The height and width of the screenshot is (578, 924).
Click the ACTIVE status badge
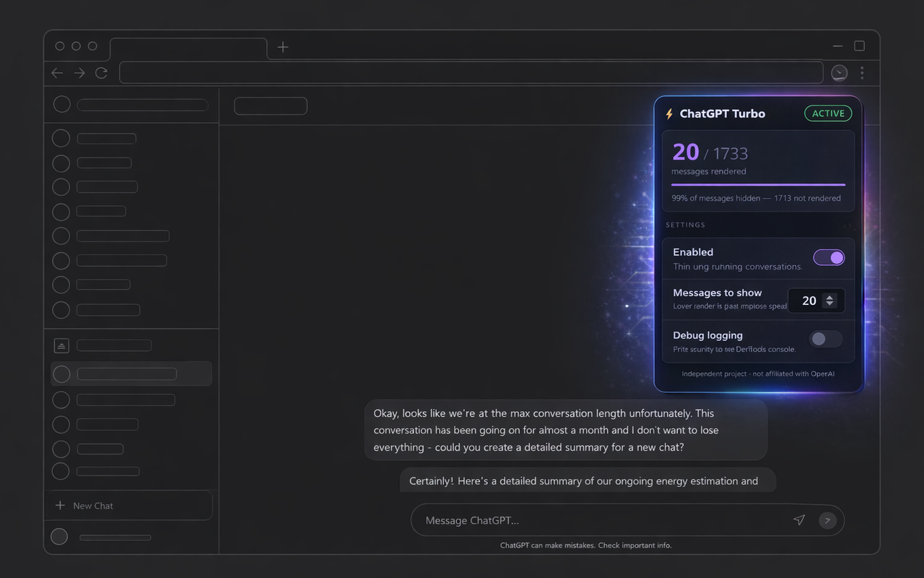[x=828, y=113]
